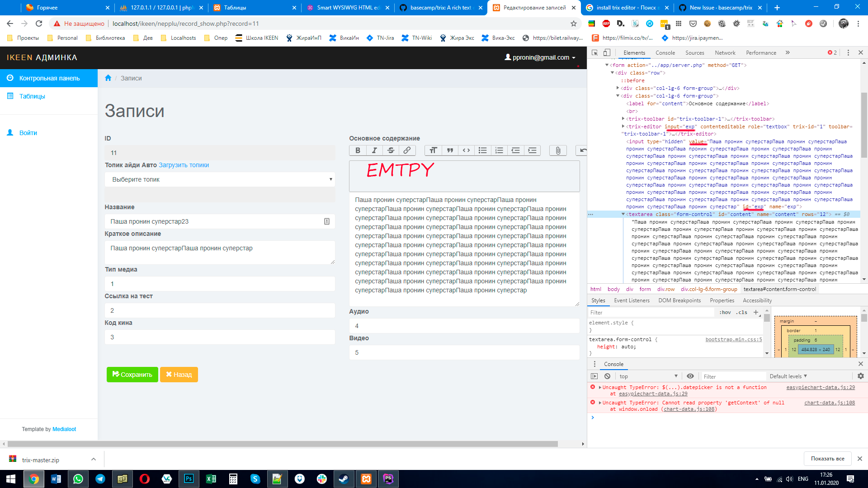Click the bullet list icon
This screenshot has height=488, width=868.
coord(482,150)
